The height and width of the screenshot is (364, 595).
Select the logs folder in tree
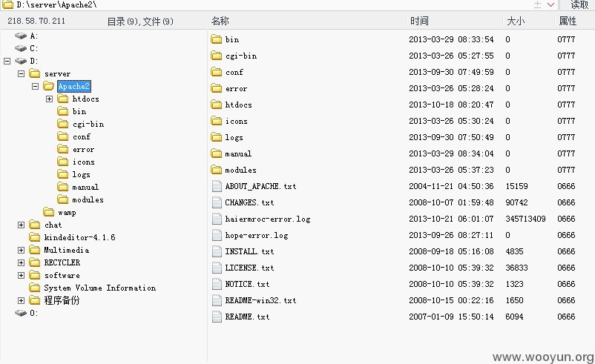point(81,174)
